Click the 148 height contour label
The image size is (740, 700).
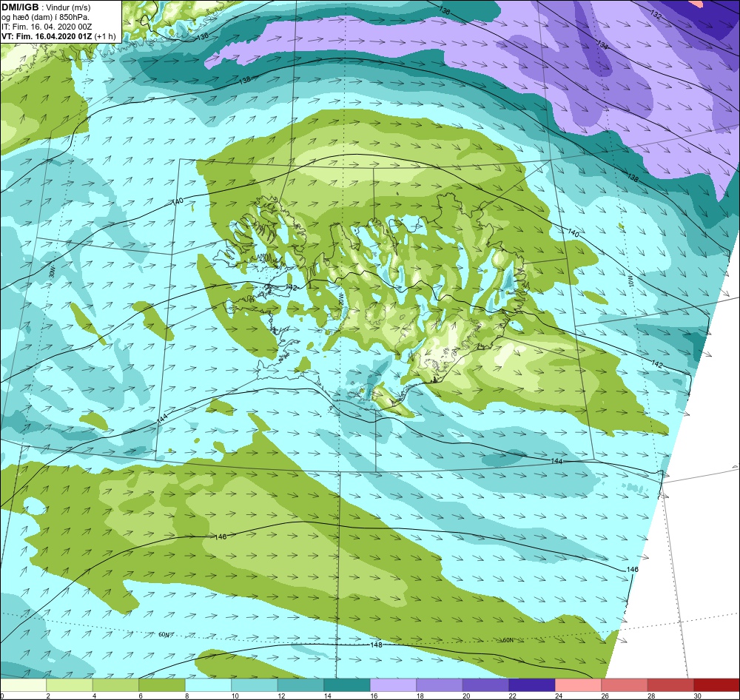click(x=376, y=645)
